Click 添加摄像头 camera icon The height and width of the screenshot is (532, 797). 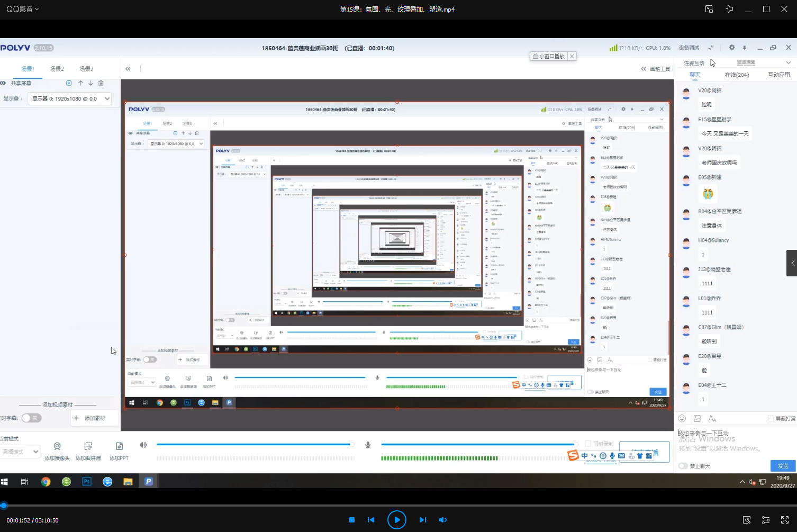[x=57, y=446]
